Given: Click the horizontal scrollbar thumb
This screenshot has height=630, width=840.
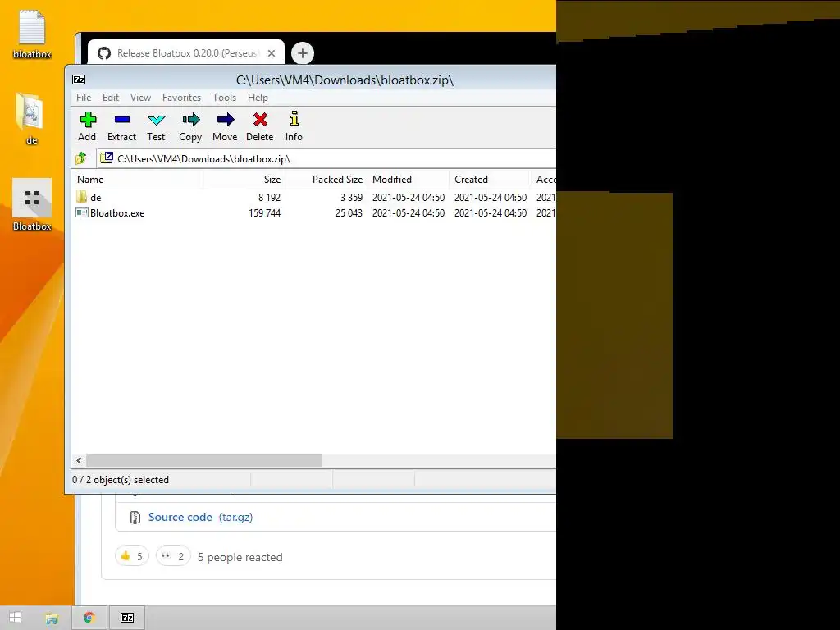Looking at the screenshot, I should pyautogui.click(x=204, y=461).
